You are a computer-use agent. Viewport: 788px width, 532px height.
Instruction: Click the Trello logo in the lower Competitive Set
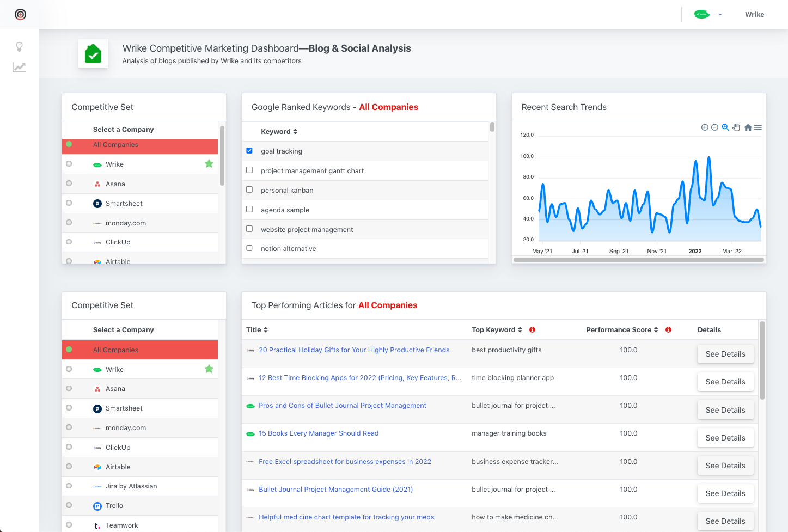97,506
